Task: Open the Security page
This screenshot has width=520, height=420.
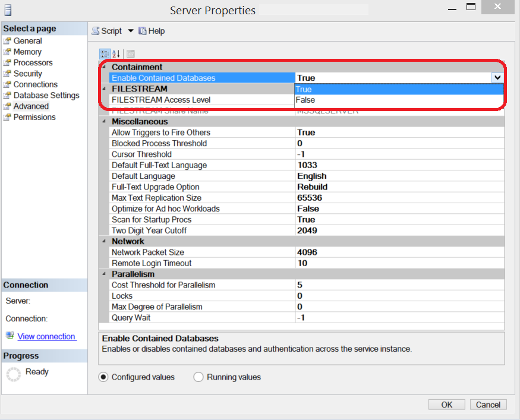Action: (27, 74)
